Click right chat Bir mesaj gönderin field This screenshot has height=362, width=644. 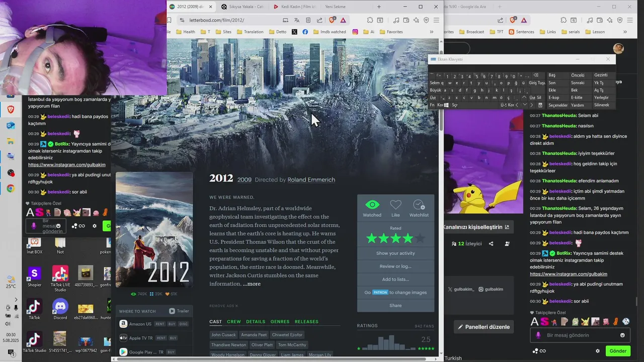tap(580, 335)
